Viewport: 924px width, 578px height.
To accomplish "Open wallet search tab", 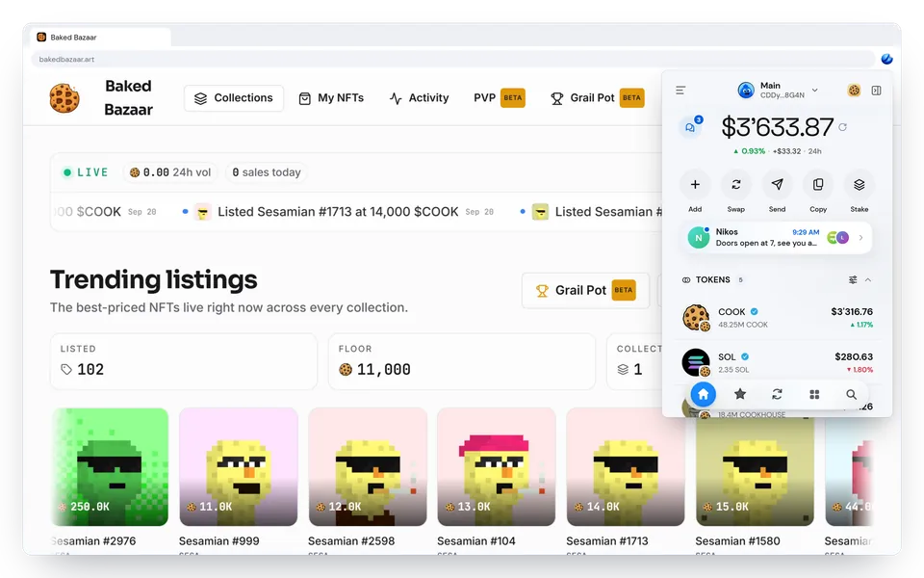I will click(851, 394).
